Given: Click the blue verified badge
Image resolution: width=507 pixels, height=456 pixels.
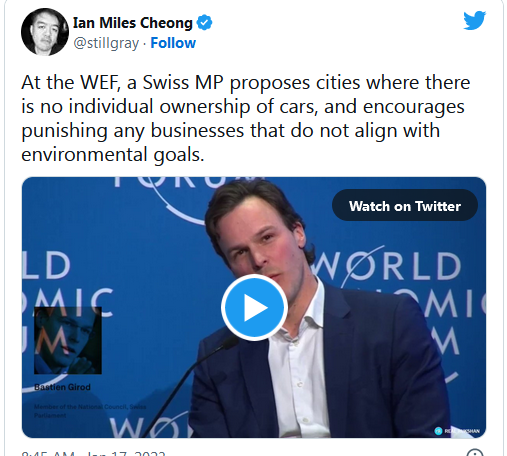Looking at the screenshot, I should 204,23.
